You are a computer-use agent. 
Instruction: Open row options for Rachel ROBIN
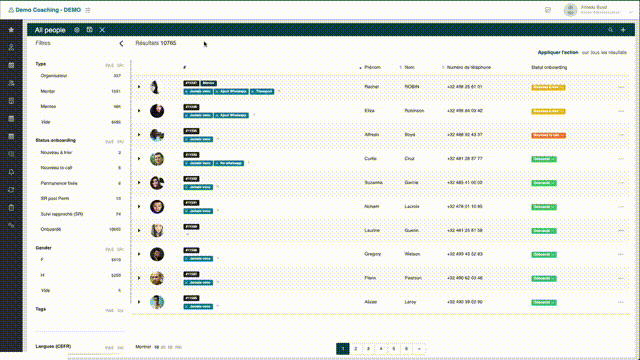click(621, 87)
